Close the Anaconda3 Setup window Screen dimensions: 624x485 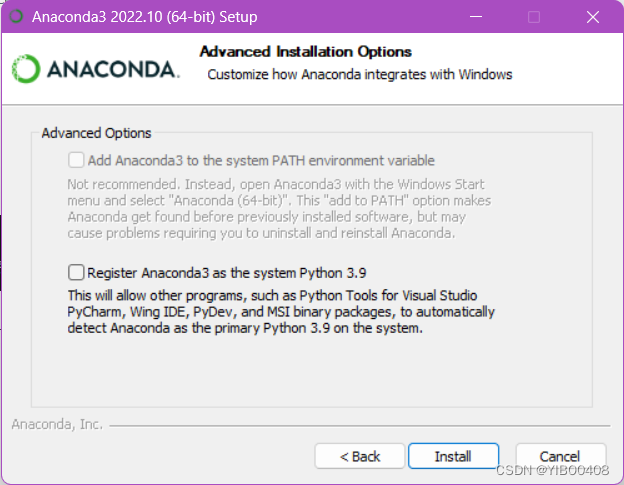click(593, 17)
